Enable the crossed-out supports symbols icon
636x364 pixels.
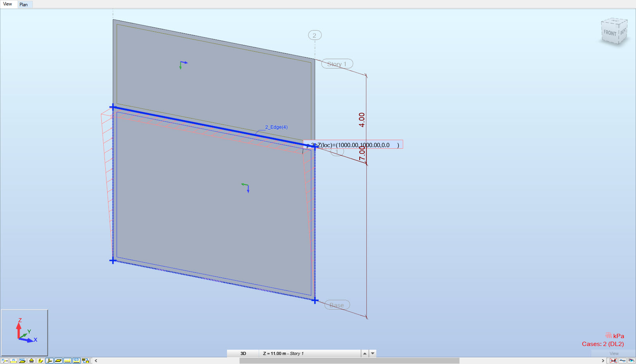613,360
